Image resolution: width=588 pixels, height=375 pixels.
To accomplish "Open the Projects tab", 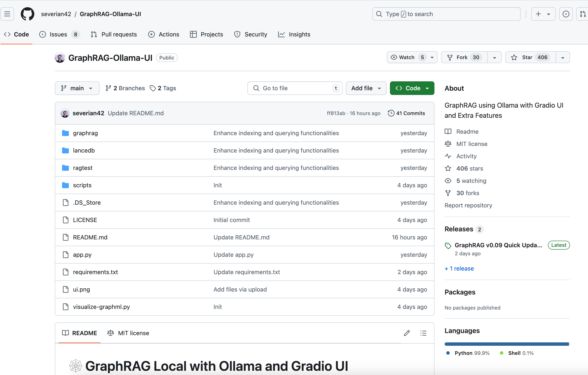I will (207, 35).
